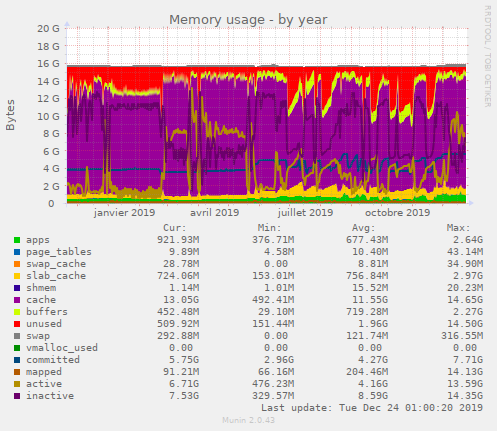Click the 'Cur:' column header
This screenshot has width=497, height=431.
(x=175, y=228)
